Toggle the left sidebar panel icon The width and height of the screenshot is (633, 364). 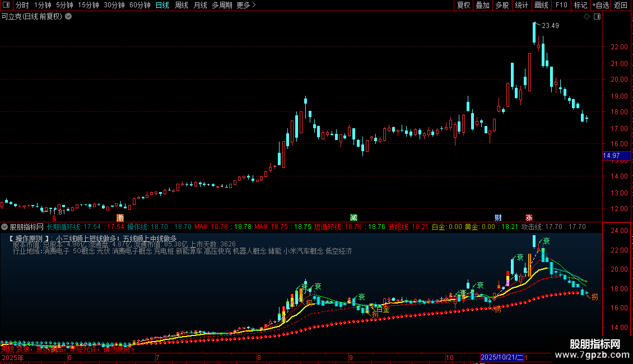(6, 5)
